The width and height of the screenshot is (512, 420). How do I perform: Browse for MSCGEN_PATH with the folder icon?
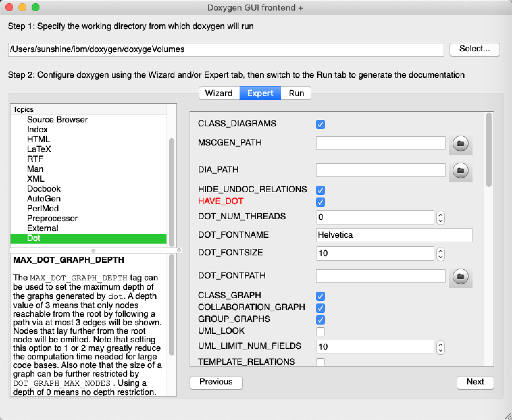[x=461, y=144]
